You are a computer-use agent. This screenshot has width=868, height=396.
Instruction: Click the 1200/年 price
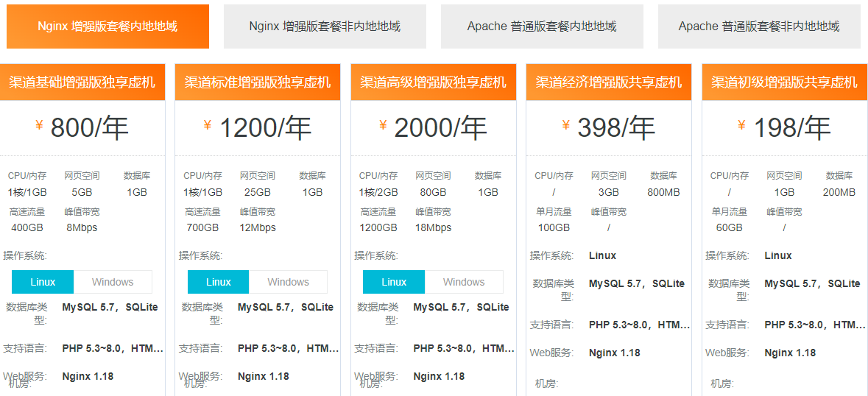264,128
